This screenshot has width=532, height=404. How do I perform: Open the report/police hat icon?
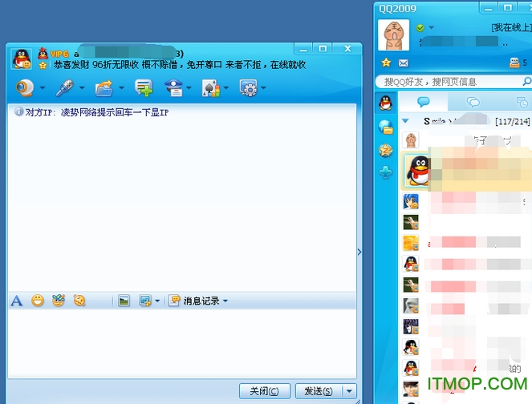[173, 88]
